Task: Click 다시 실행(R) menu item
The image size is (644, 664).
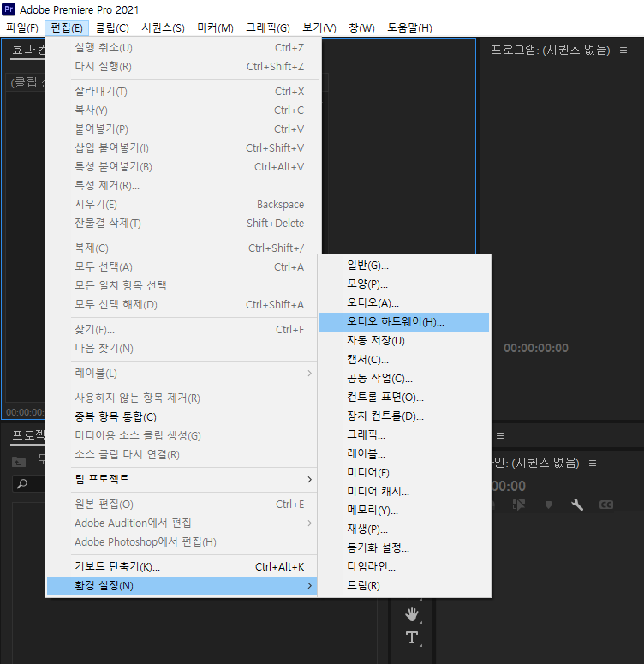Action: click(x=182, y=67)
